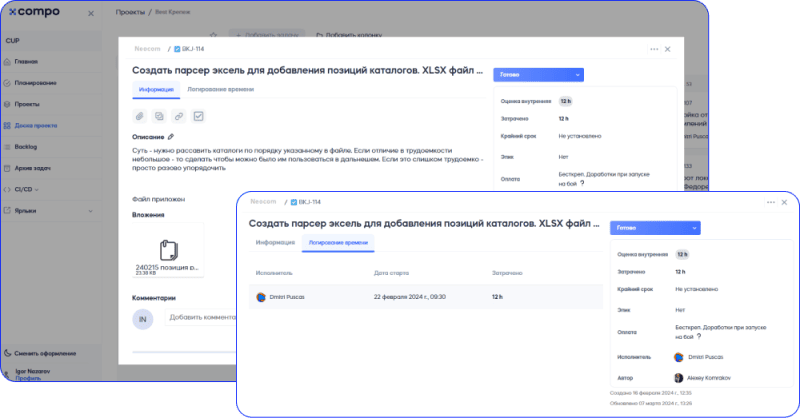Click the BKJ-114 task type icon in the back window
Image resolution: width=800 pixels, height=418 pixels.
177,49
